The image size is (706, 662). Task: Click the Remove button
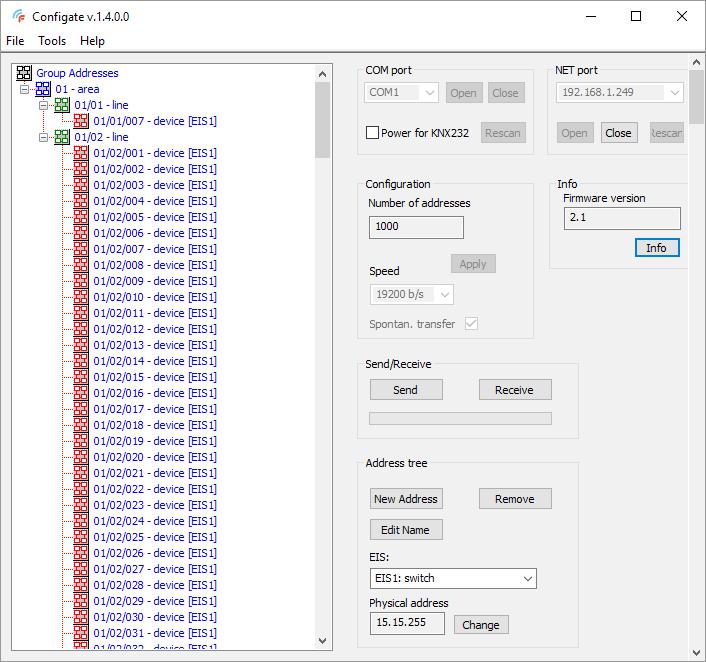pos(515,499)
